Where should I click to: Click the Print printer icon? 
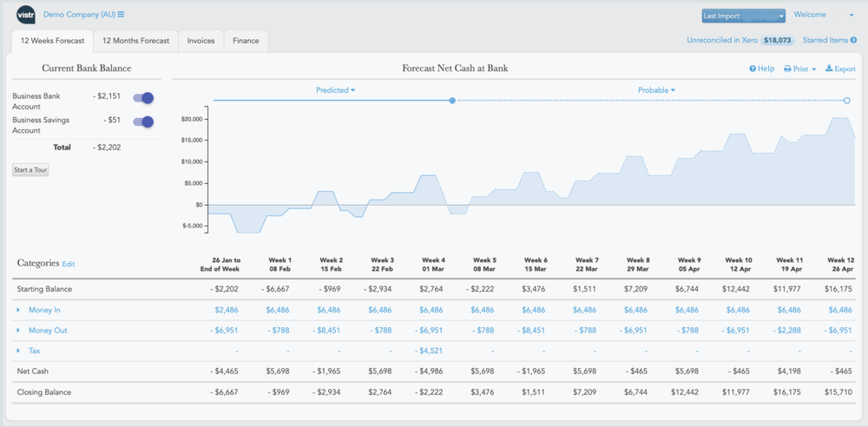click(x=787, y=69)
